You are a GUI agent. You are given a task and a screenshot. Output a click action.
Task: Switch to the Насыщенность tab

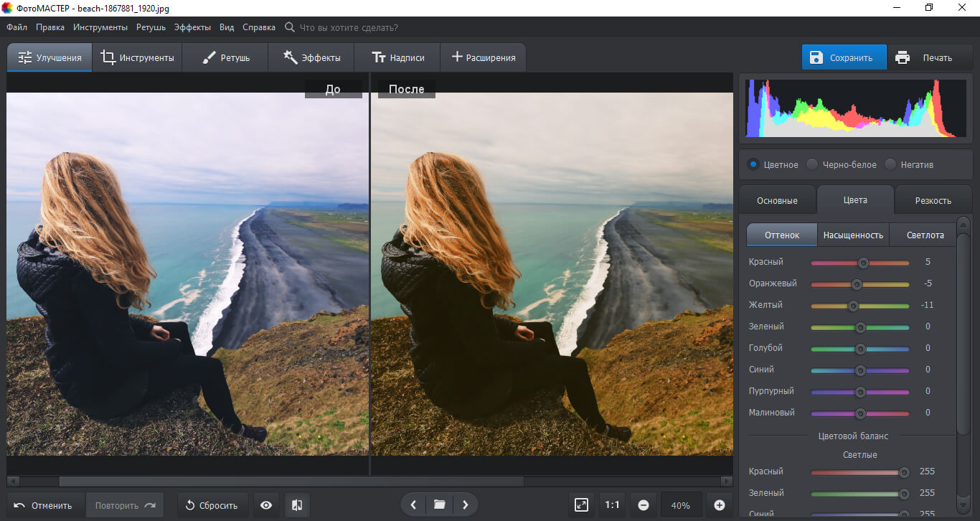(x=853, y=235)
